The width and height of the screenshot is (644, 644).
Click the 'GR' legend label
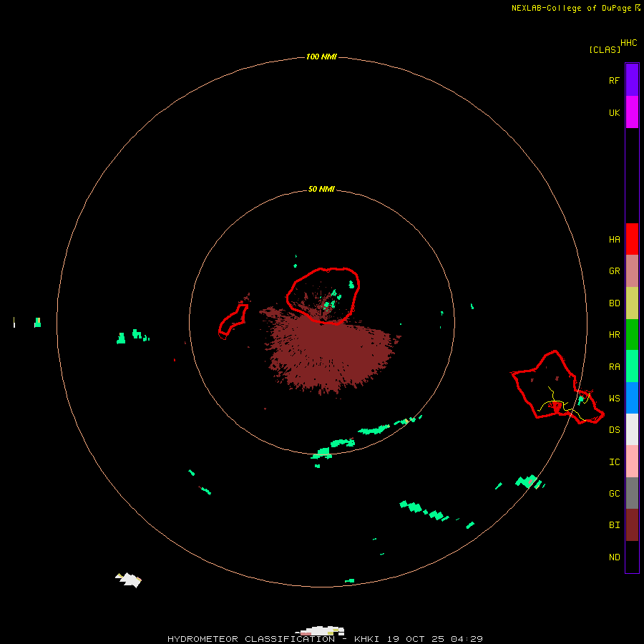(x=614, y=270)
